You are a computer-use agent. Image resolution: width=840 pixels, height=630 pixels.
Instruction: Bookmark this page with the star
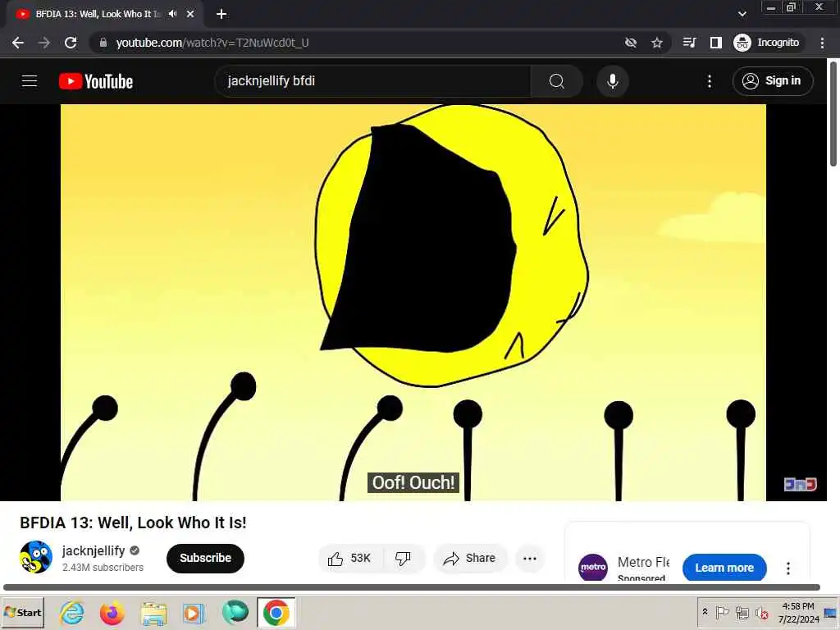point(657,43)
